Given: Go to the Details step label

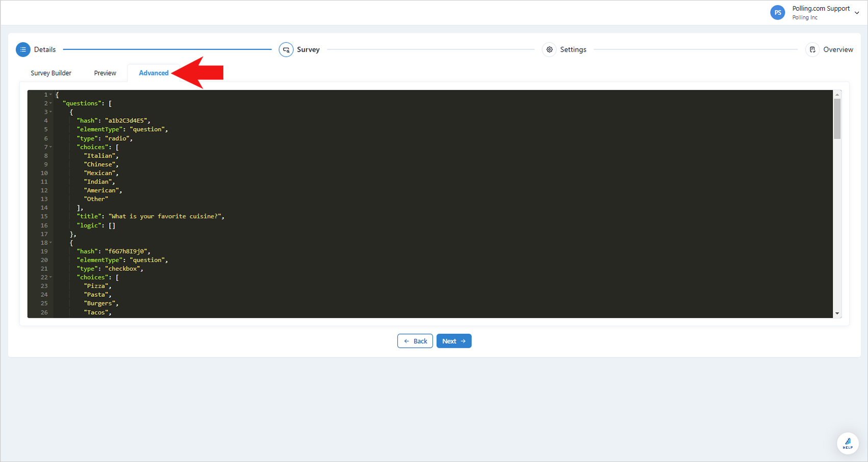Looking at the screenshot, I should coord(45,49).
